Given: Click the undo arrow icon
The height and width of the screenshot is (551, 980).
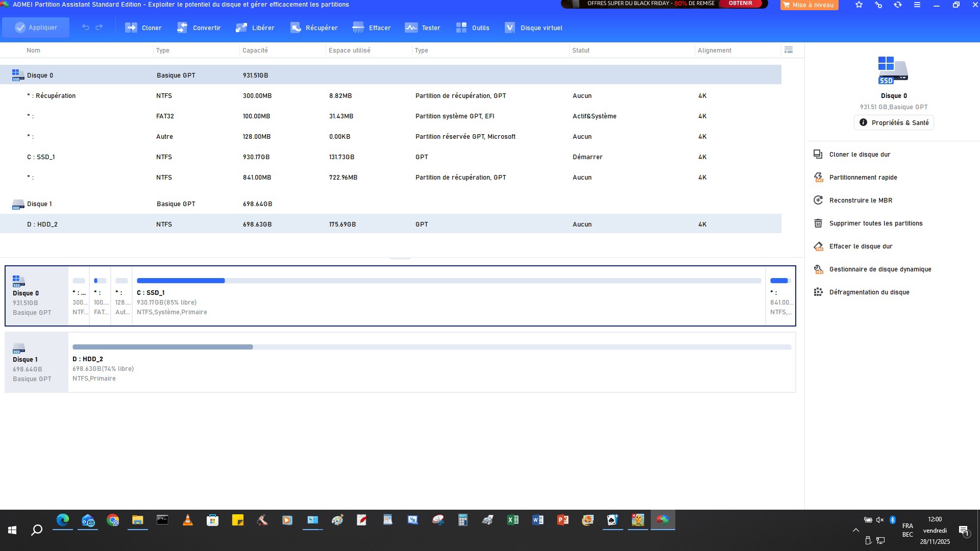Looking at the screenshot, I should point(86,27).
